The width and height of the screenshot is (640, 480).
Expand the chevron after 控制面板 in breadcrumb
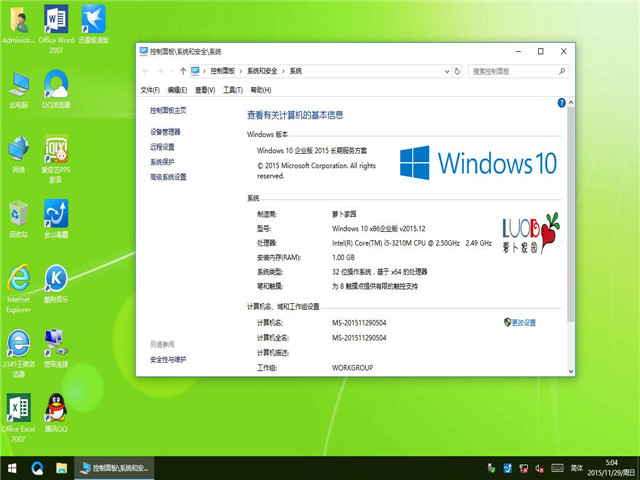[241, 71]
